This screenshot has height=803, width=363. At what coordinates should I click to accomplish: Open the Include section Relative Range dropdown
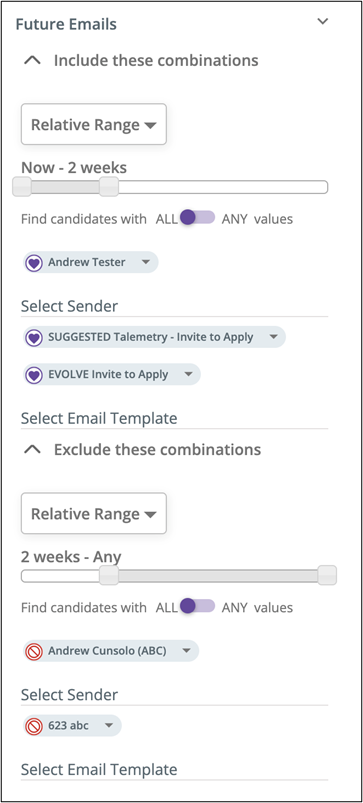click(x=94, y=124)
